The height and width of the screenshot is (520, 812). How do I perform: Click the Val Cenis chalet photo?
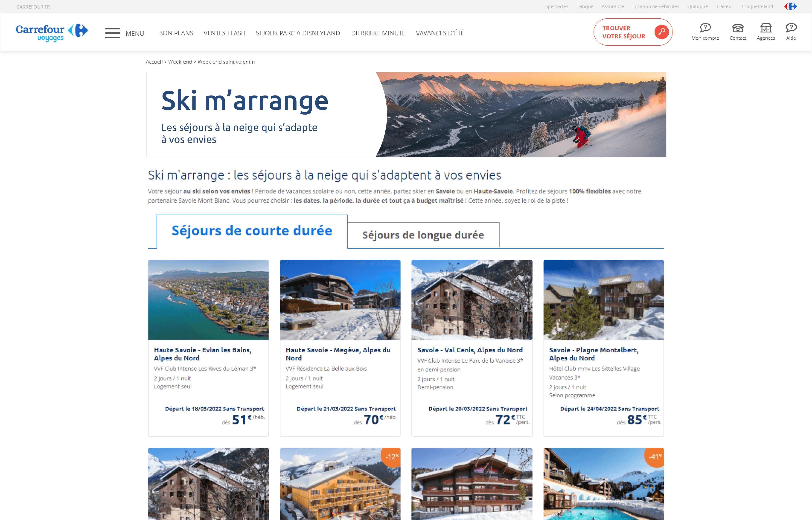[x=471, y=300]
